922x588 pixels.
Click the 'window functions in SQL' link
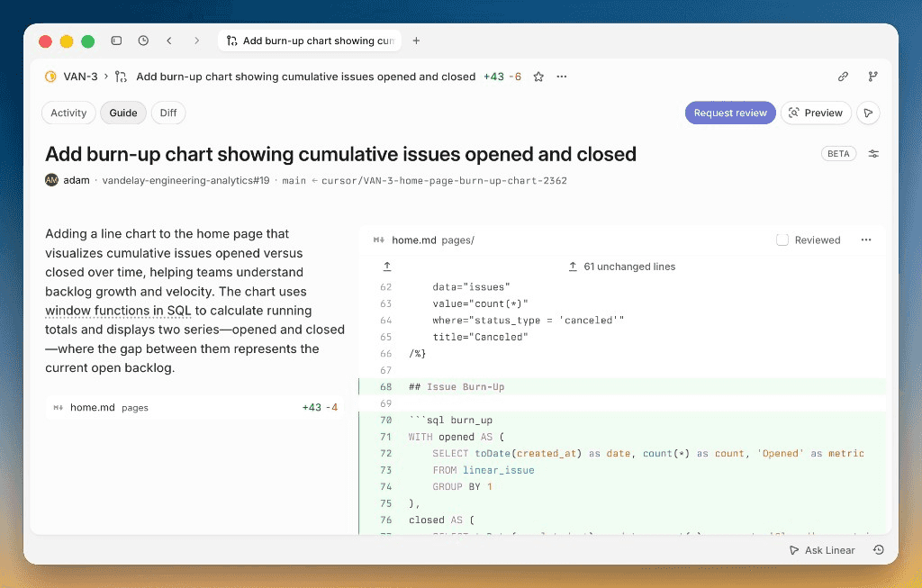[118, 311]
